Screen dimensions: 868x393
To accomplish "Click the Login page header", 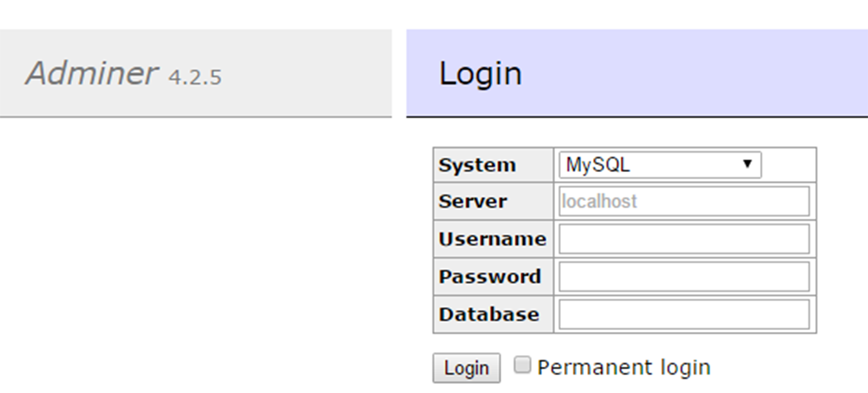I will click(480, 73).
